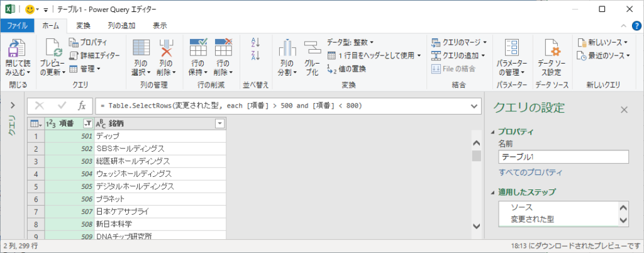Switch to the ホーム tab
644x253 pixels.
pos(51,25)
